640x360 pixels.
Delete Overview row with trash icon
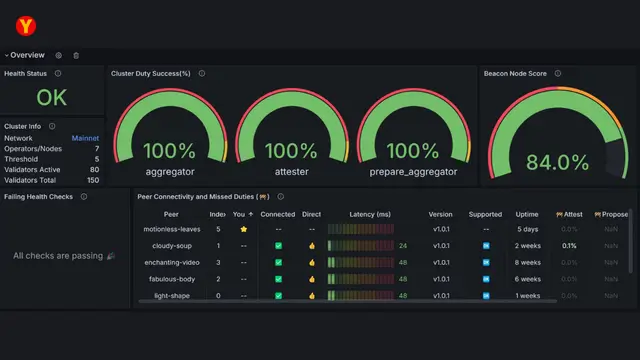76,56
